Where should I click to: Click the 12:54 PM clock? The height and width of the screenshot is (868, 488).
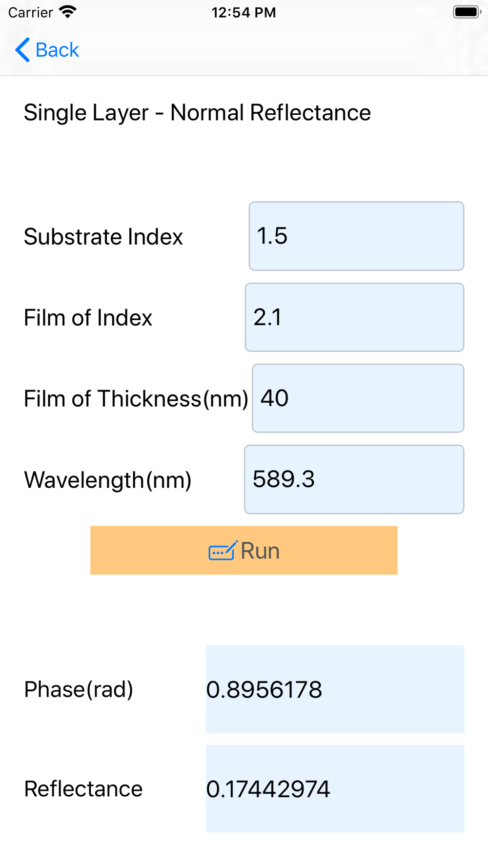[x=244, y=12]
